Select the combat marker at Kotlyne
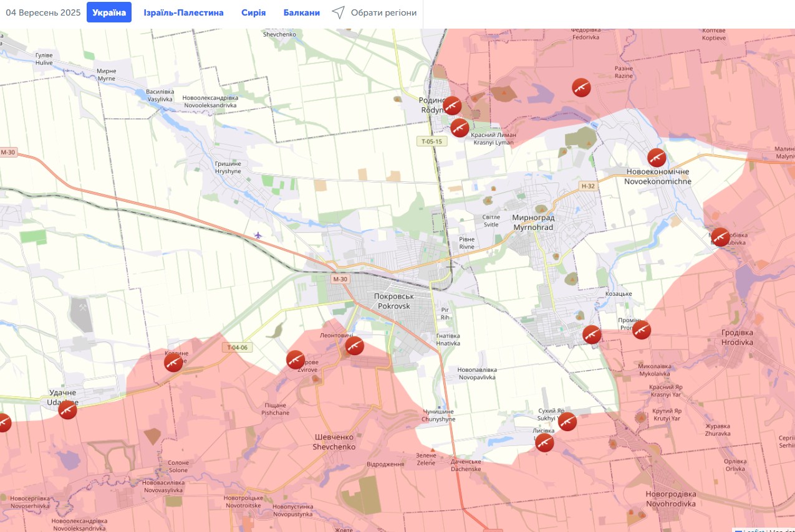 [x=173, y=363]
